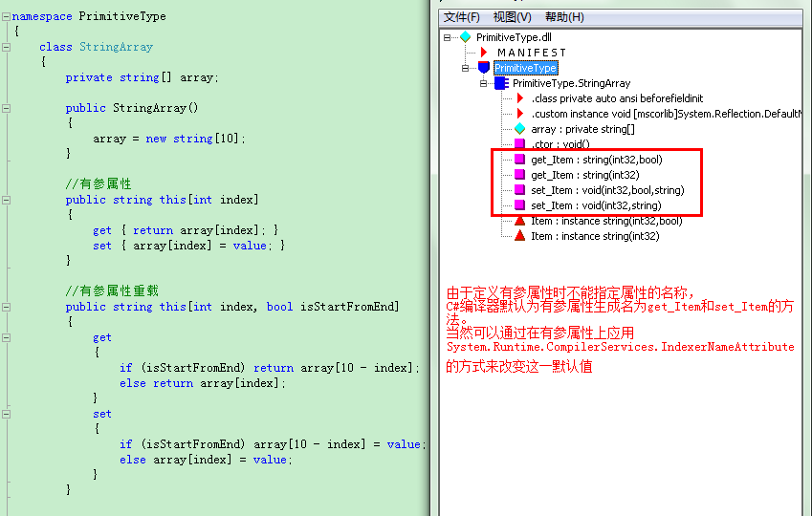Click the method icon for set_Item : void(int32,string)

tap(520, 204)
